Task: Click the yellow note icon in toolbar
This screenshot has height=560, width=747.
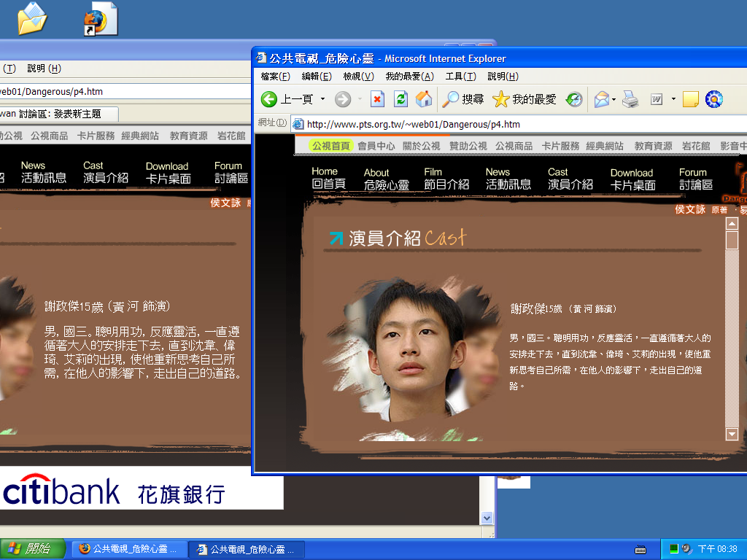Action: [x=690, y=99]
